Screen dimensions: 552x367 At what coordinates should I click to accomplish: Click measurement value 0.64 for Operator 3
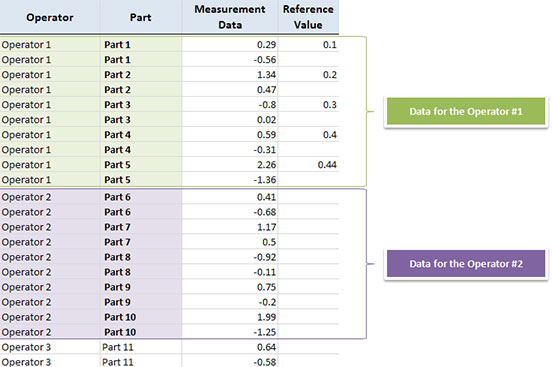(x=230, y=347)
